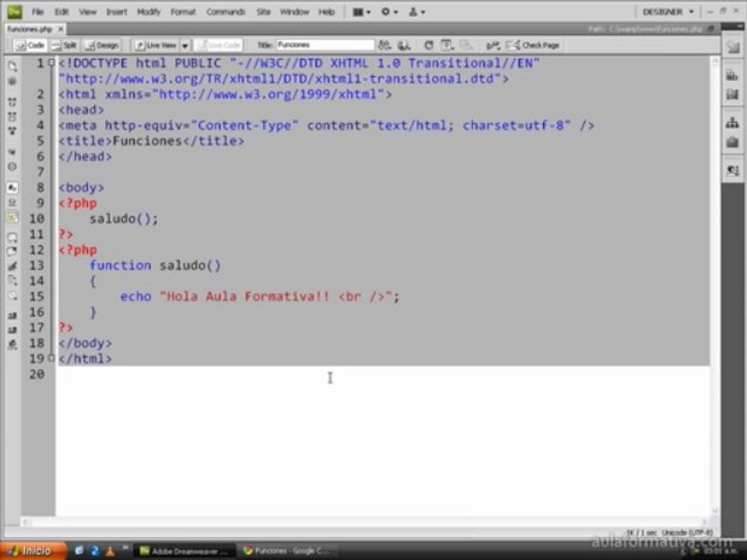Click the Remove Comment icon
The width and height of the screenshot is (747, 560).
[x=12, y=251]
